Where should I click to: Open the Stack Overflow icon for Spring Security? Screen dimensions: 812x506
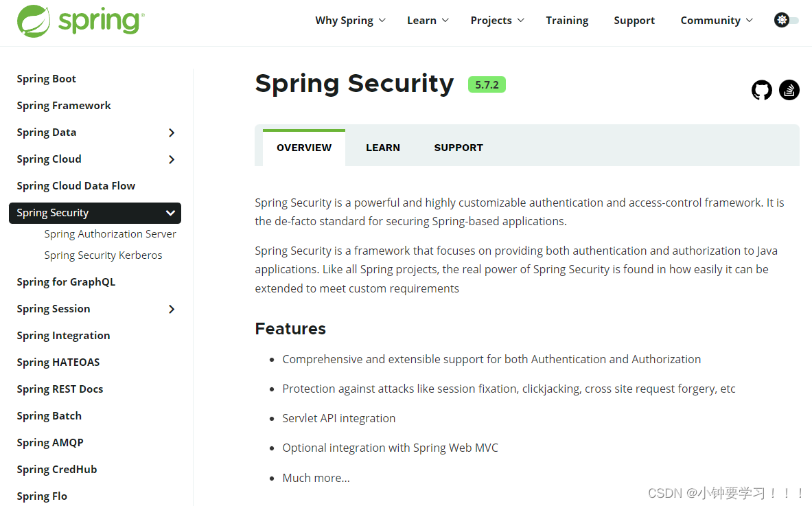coord(789,90)
